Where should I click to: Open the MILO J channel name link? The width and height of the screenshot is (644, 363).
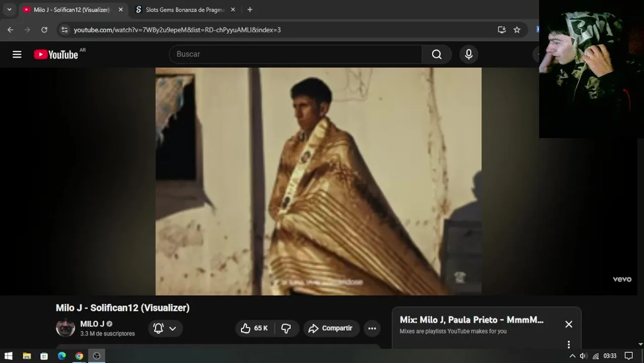92,324
